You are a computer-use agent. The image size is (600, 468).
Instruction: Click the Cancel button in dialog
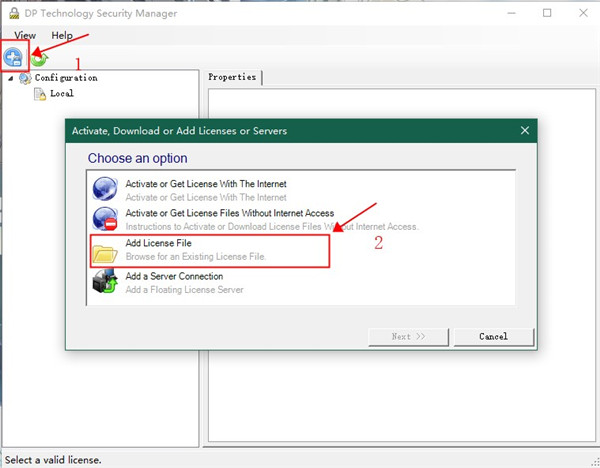click(494, 337)
